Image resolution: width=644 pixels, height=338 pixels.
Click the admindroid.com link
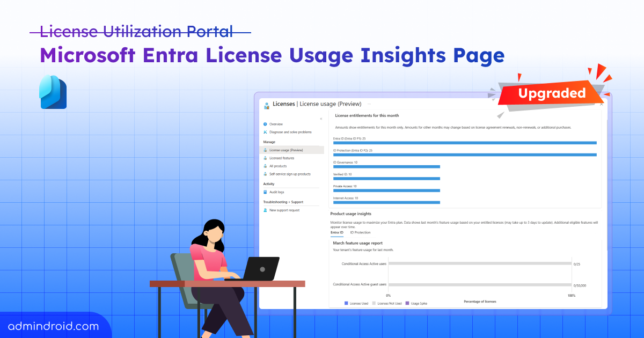[x=54, y=326]
